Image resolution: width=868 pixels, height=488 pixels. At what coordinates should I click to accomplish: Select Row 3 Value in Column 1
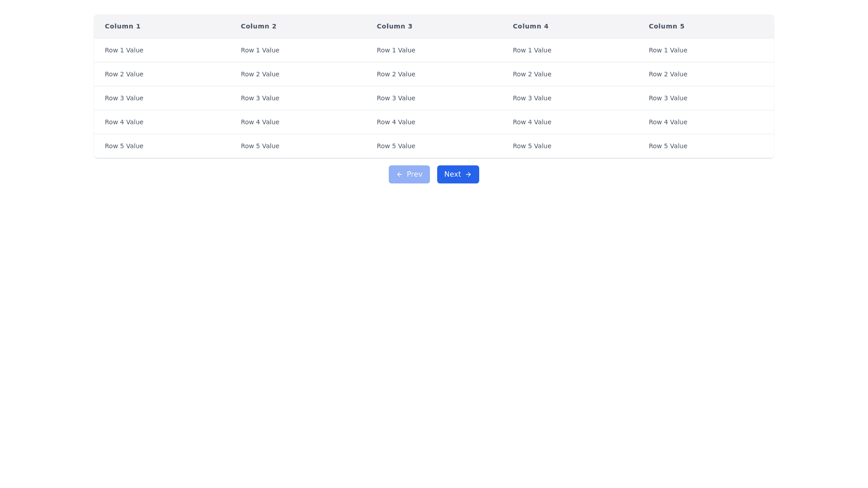pyautogui.click(x=124, y=98)
